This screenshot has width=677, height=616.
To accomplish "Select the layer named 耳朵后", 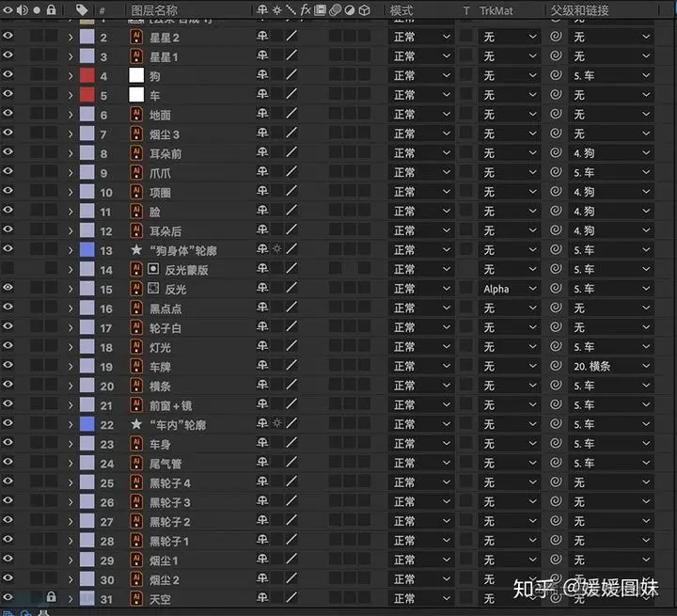I will click(x=165, y=231).
